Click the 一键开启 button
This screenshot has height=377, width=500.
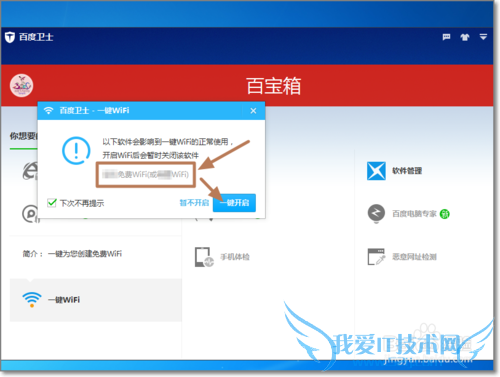(234, 203)
